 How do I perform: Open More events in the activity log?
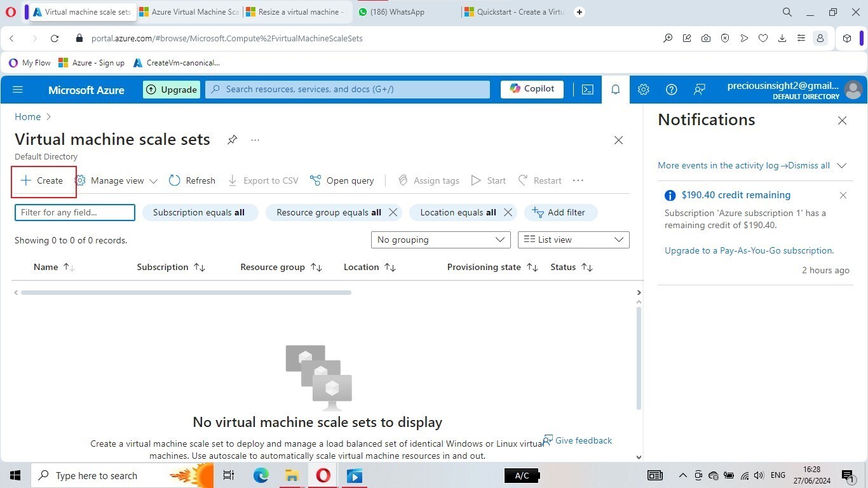[722, 166]
